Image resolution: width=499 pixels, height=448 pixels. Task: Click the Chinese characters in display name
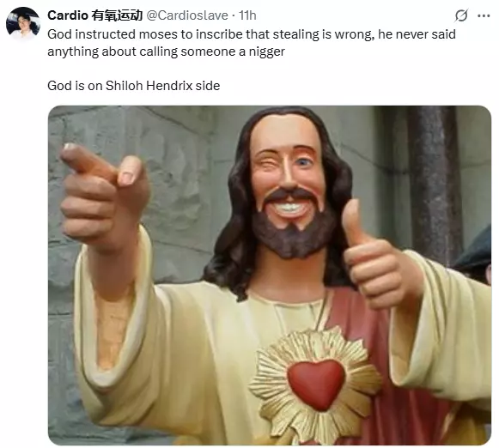pos(117,15)
